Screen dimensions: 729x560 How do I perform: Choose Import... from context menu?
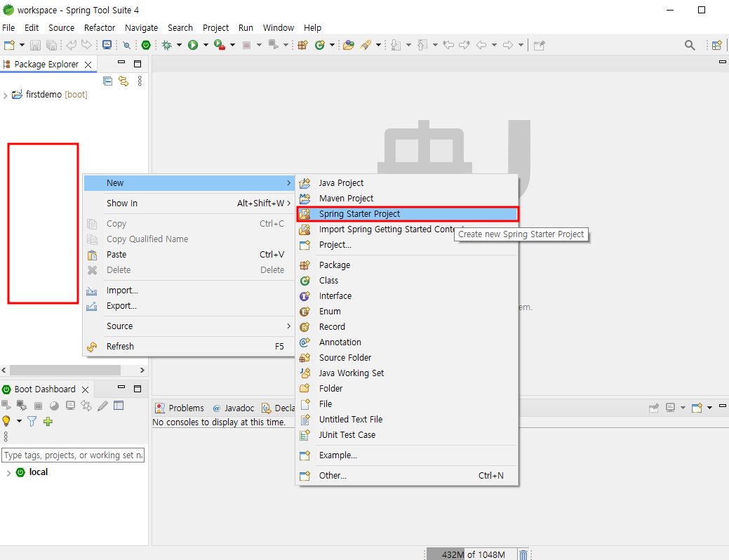(x=189, y=291)
